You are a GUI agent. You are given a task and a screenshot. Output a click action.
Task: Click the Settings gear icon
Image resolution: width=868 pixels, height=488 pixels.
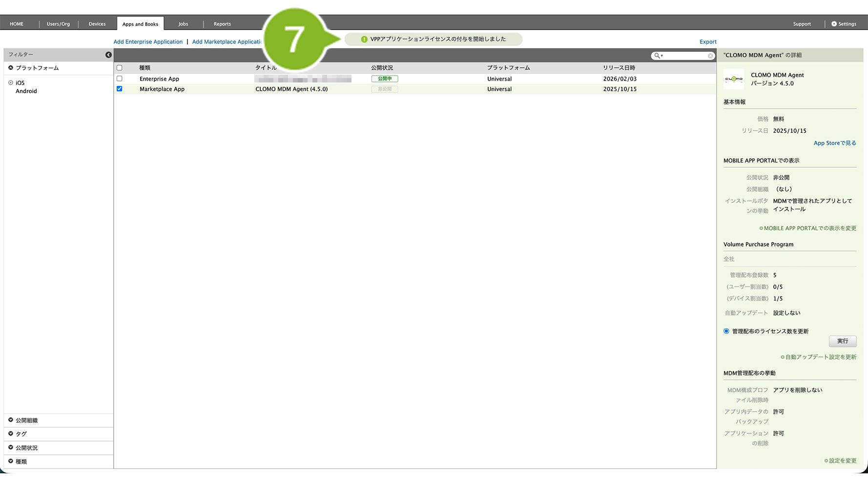tap(834, 24)
